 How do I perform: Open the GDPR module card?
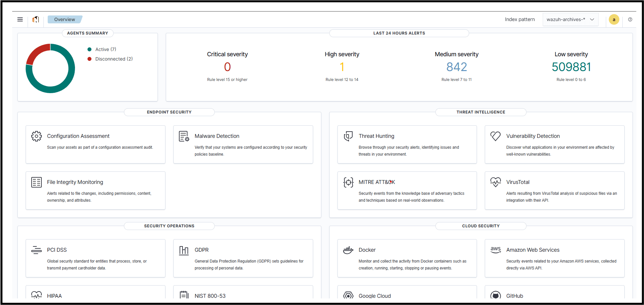coord(243,258)
